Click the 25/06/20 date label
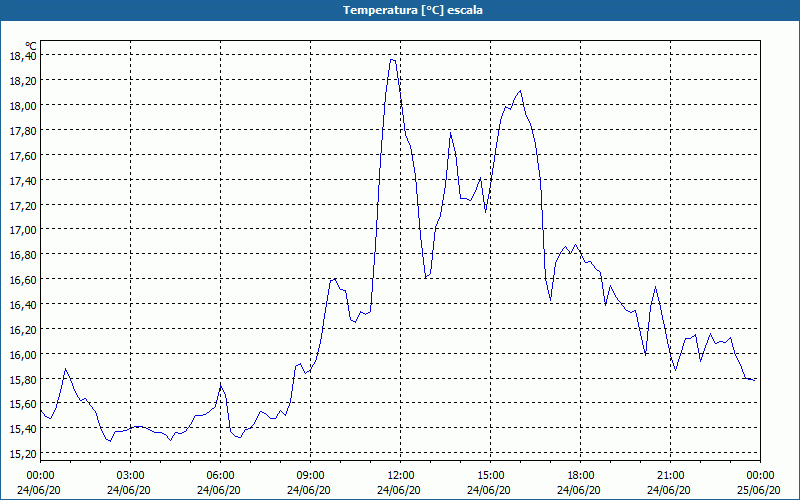Viewport: 800px width, 500px height. coord(759,490)
